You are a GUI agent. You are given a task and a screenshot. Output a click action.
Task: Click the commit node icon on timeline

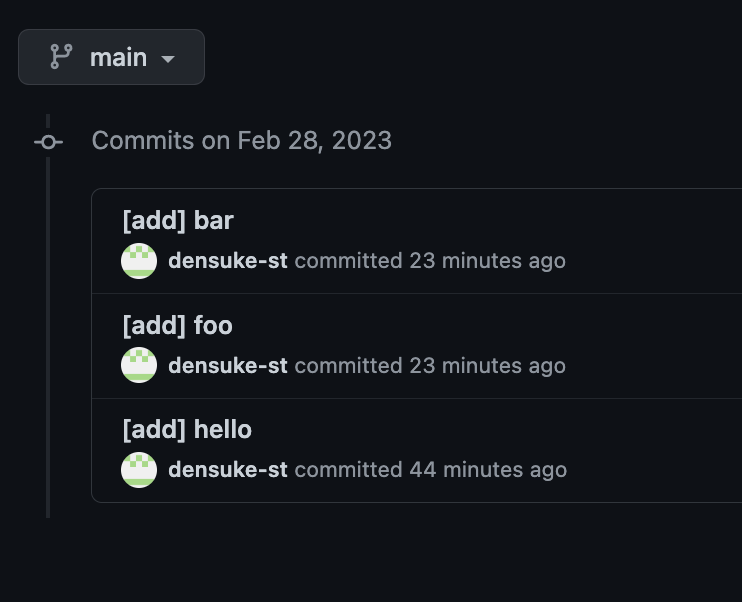(x=48, y=142)
